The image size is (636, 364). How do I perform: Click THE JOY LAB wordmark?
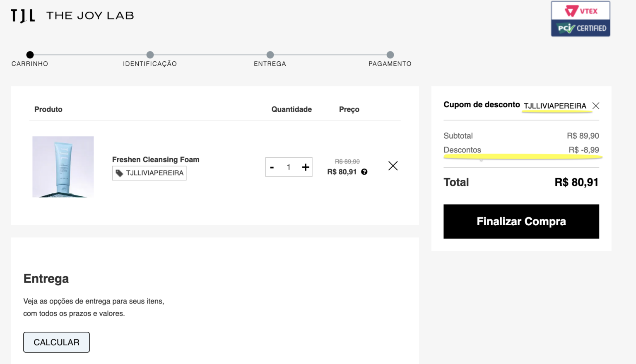(x=90, y=15)
